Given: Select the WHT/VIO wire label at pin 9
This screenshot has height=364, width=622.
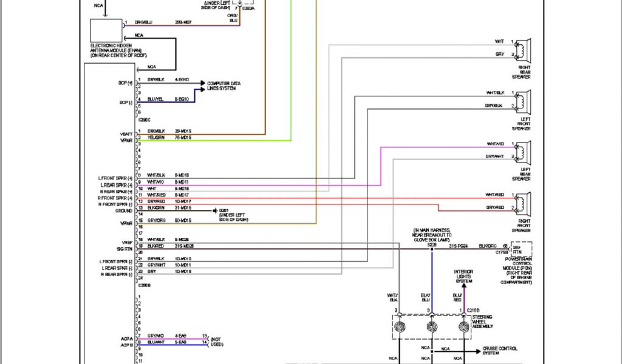Looking at the screenshot, I should click(x=155, y=181).
